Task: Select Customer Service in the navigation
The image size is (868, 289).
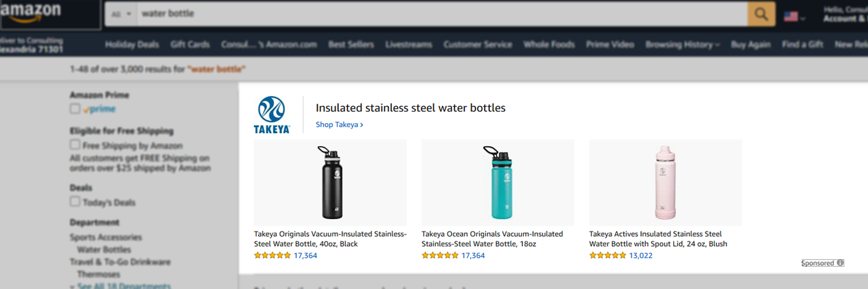Action: (478, 44)
